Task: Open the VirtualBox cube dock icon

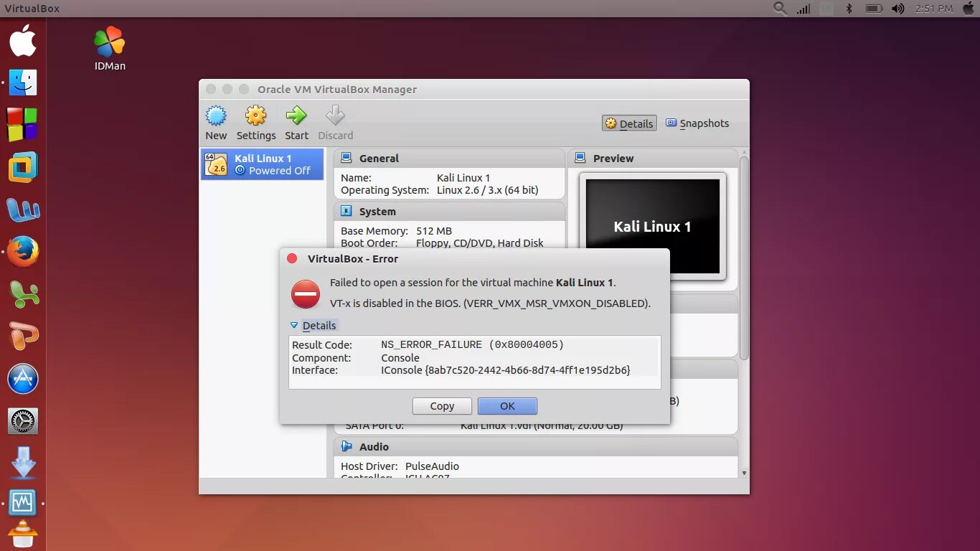Action: pyautogui.click(x=23, y=167)
